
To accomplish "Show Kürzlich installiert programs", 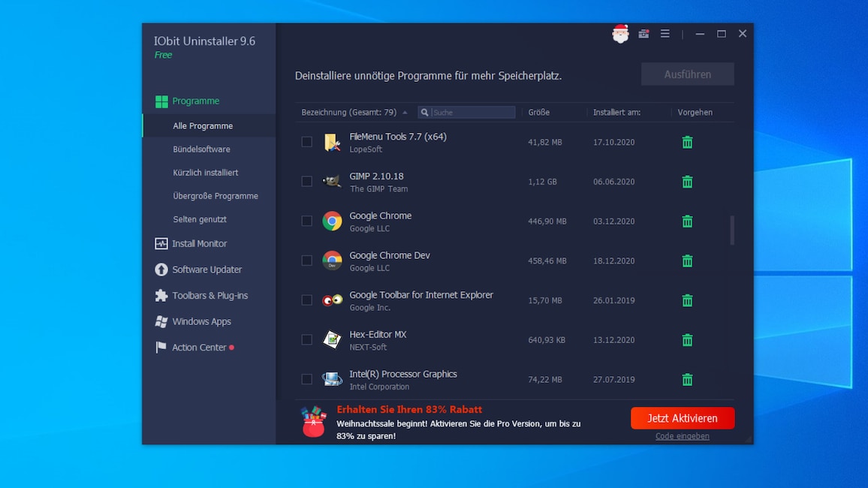I will tap(206, 173).
